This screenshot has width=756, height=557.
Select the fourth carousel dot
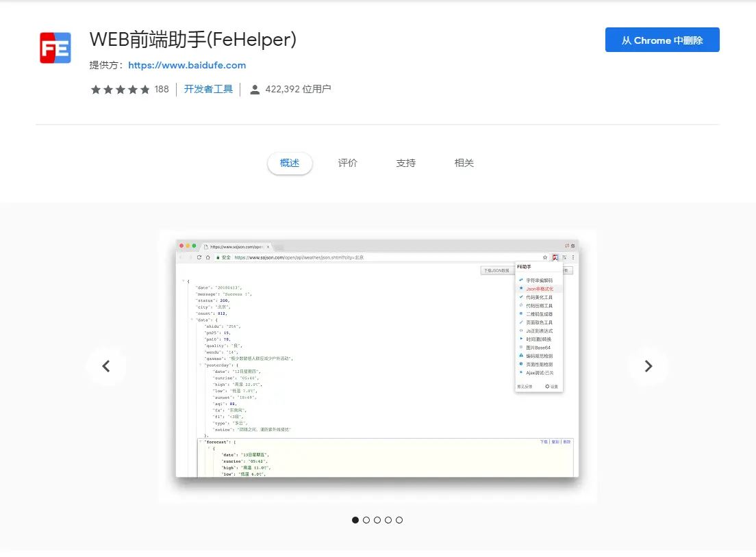point(388,520)
